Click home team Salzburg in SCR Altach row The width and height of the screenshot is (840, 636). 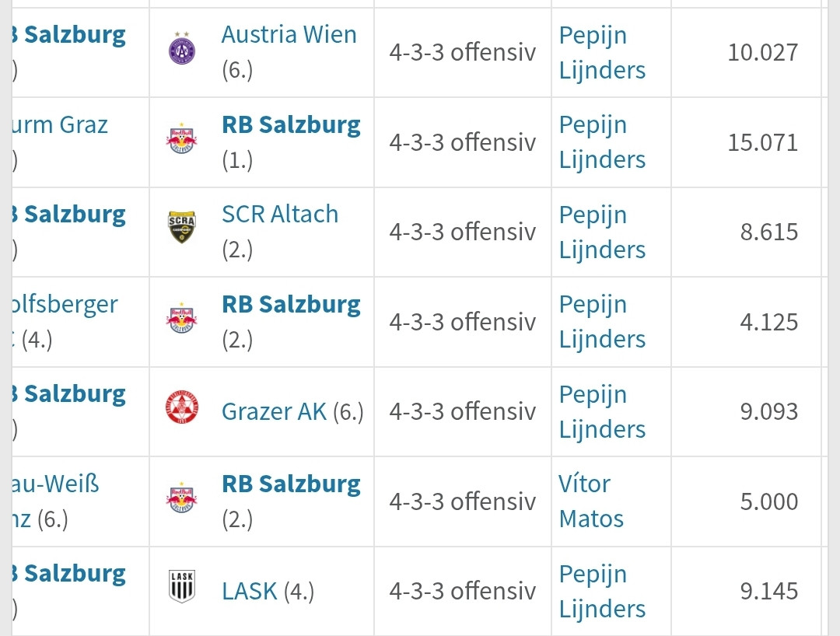point(74,215)
